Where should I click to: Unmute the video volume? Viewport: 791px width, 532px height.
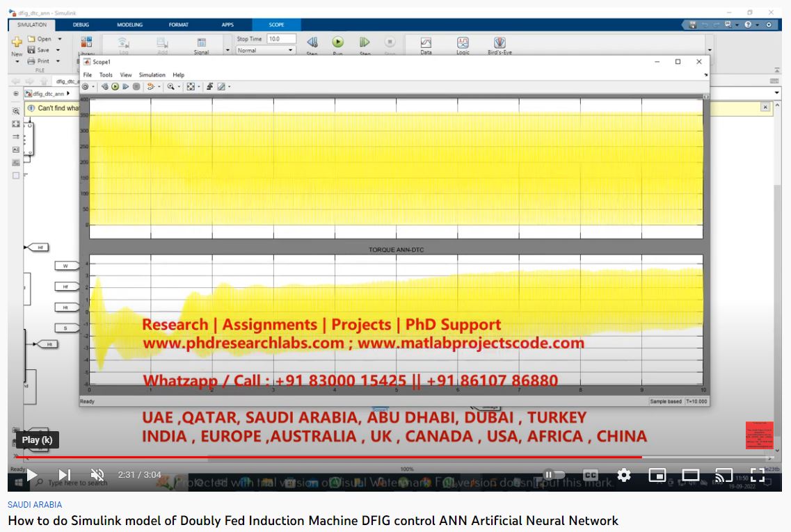97,475
